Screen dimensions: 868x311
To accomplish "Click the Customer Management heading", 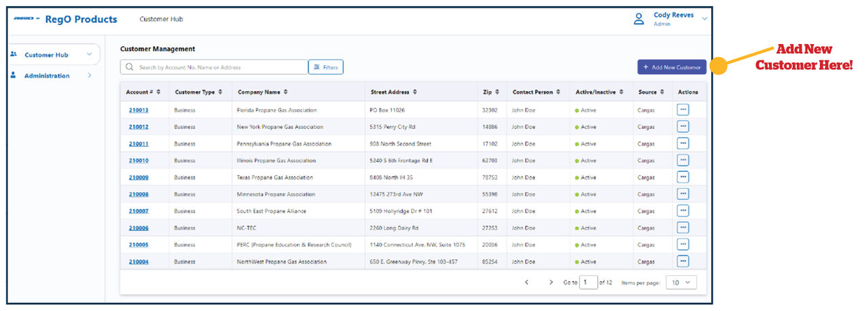I will 157,49.
